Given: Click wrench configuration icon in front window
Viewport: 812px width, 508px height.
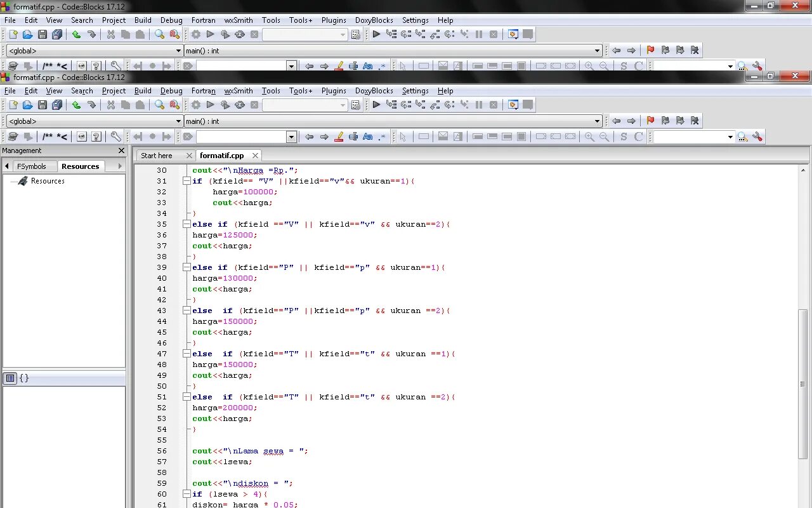Looking at the screenshot, I should coord(115,137).
